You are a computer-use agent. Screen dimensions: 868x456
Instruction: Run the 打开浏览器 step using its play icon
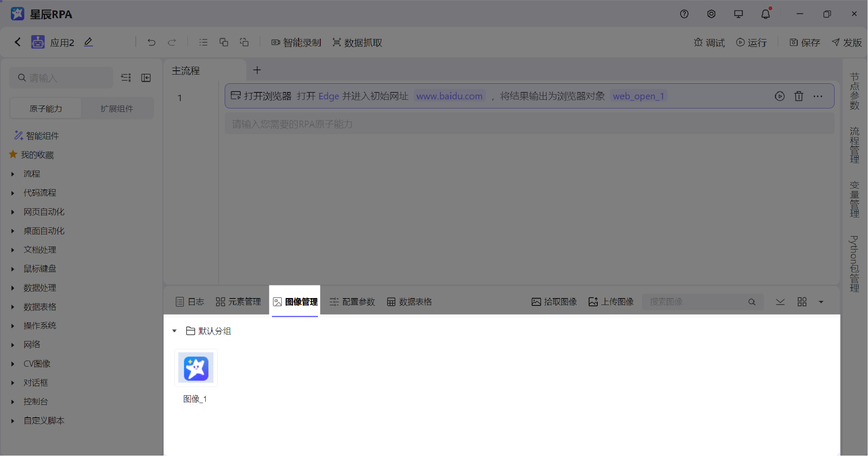click(780, 96)
